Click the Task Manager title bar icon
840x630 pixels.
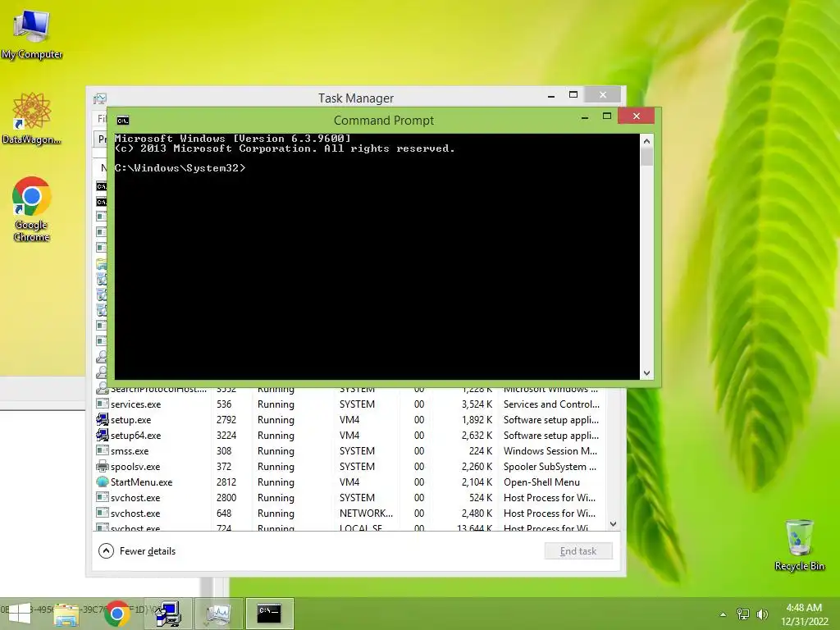point(99,98)
